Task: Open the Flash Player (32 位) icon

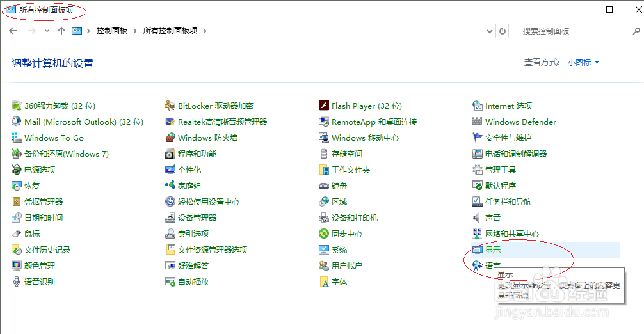Action: (324, 106)
